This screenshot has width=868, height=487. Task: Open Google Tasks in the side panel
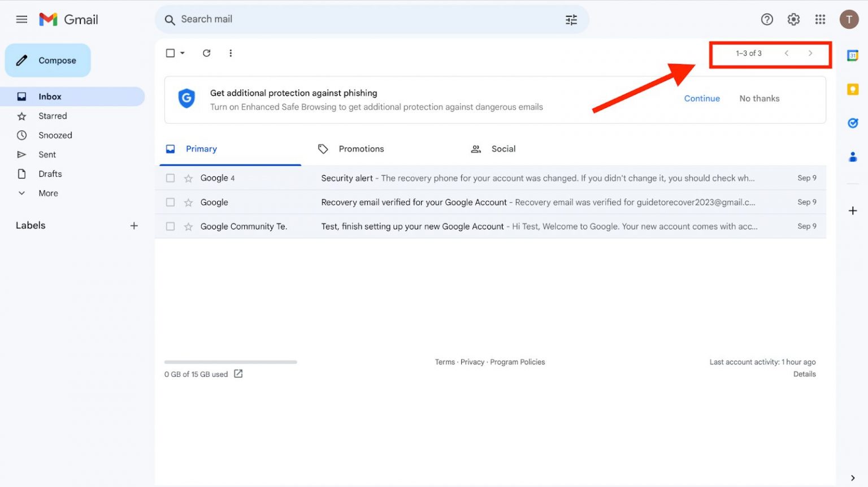tap(853, 123)
